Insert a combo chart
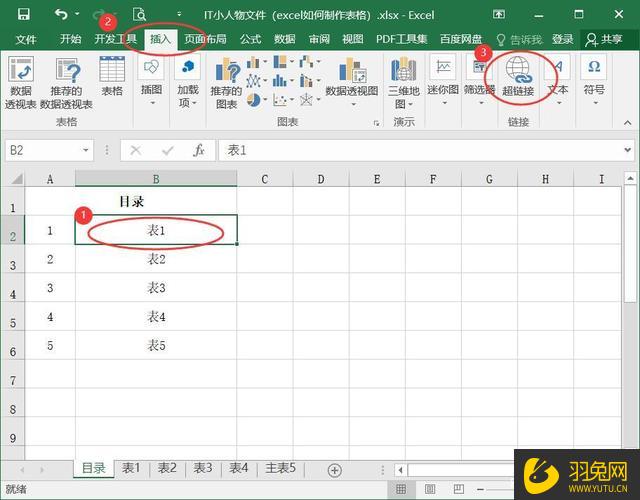640x500 pixels. tap(310, 81)
